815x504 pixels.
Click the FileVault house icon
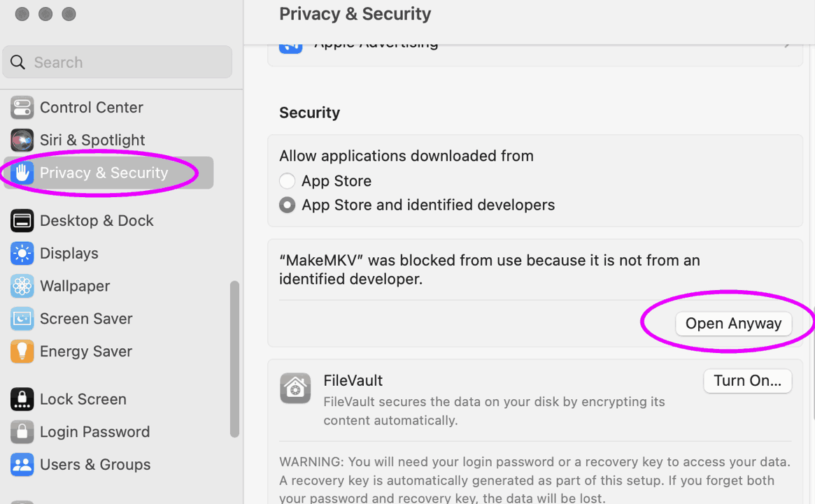[295, 388]
